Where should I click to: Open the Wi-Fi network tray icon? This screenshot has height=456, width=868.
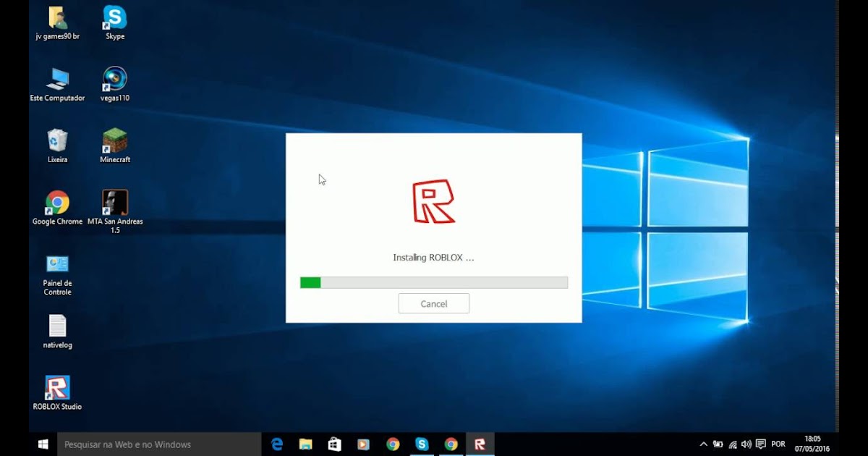733,444
